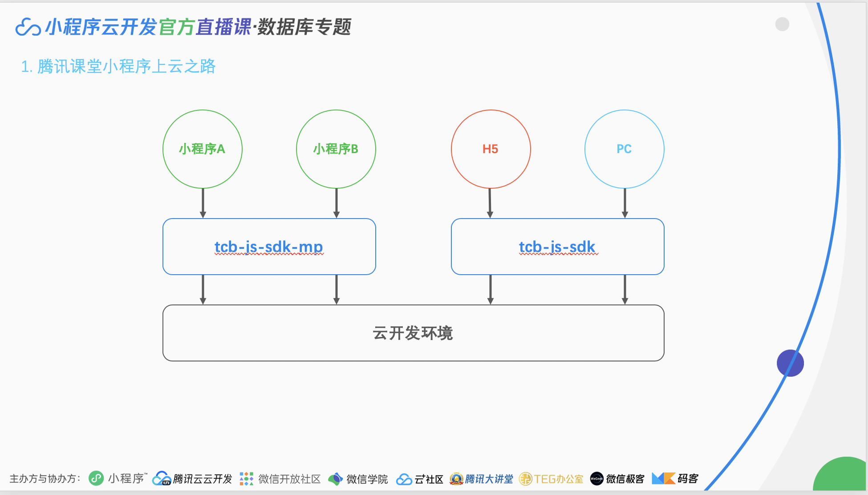
Task: Select the light blue PC circle
Action: (x=624, y=149)
